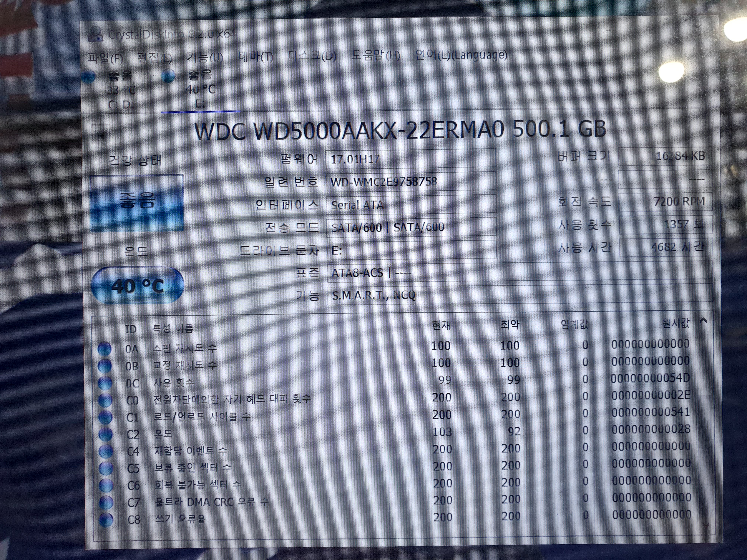747x560 pixels.
Task: Open the 편집(E) menu
Action: (x=155, y=58)
